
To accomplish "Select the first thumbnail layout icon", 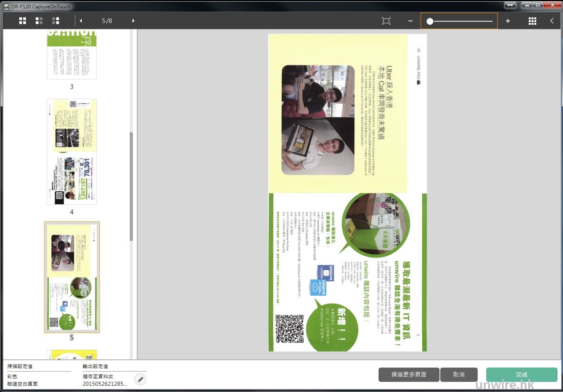I will point(22,21).
